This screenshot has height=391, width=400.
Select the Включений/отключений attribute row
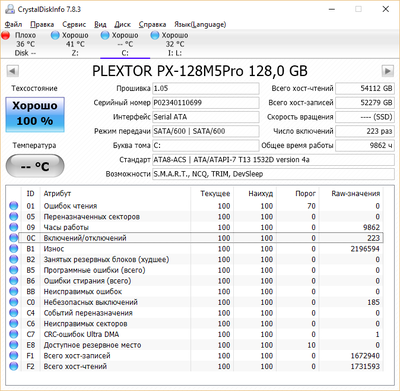tap(196, 238)
